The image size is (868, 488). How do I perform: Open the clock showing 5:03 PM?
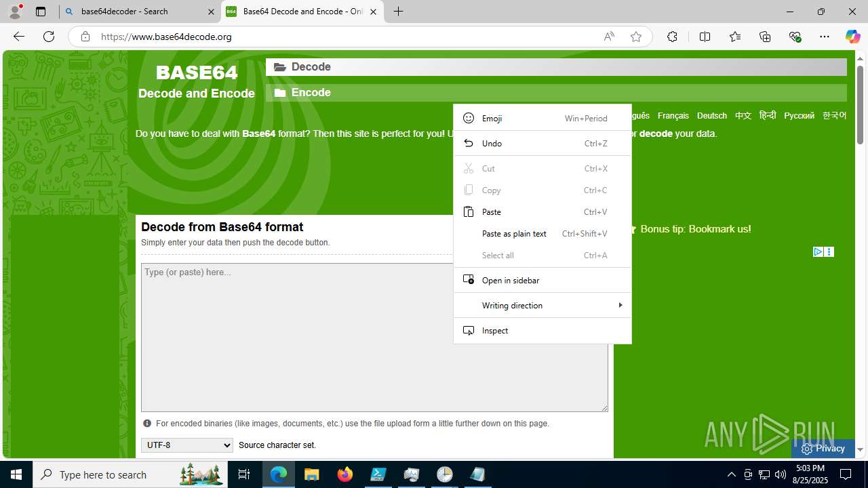pos(811,474)
